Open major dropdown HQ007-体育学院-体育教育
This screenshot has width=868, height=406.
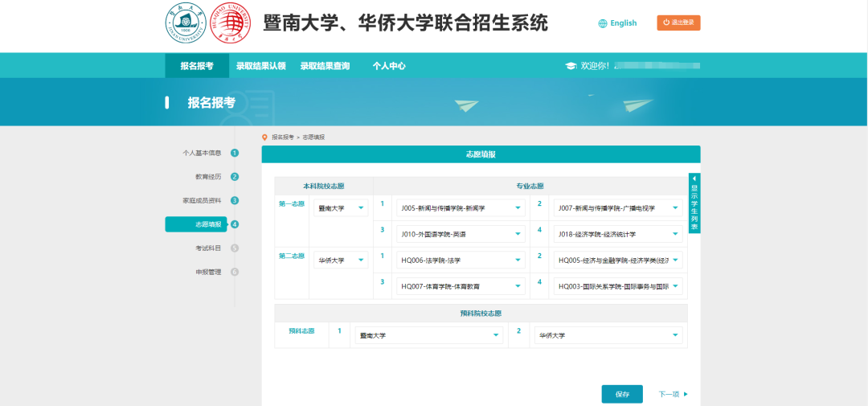[461, 286]
